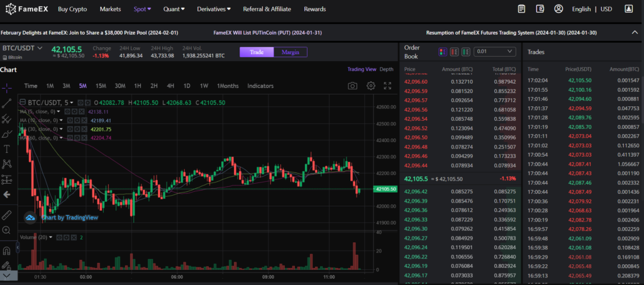
Task: Select the crosshair cursor tool
Action: 6,87
